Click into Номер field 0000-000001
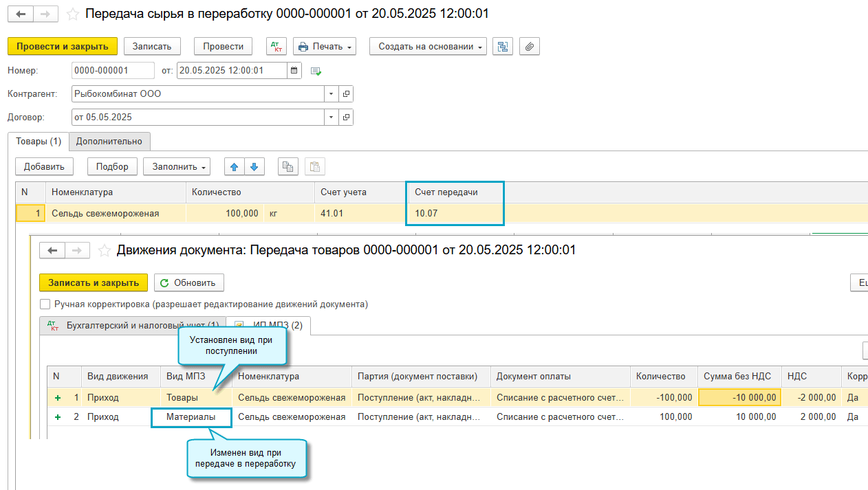868x490 pixels. [x=113, y=71]
